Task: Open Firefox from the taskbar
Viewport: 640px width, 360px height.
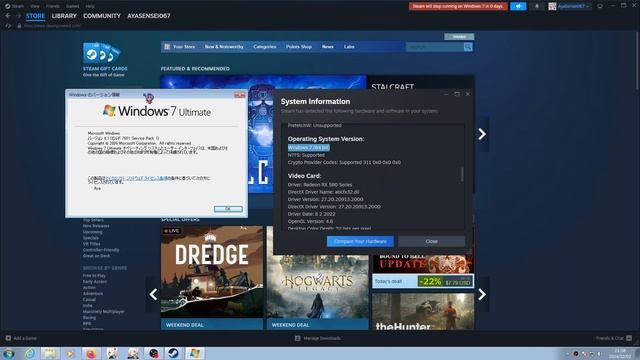Action: point(91,353)
